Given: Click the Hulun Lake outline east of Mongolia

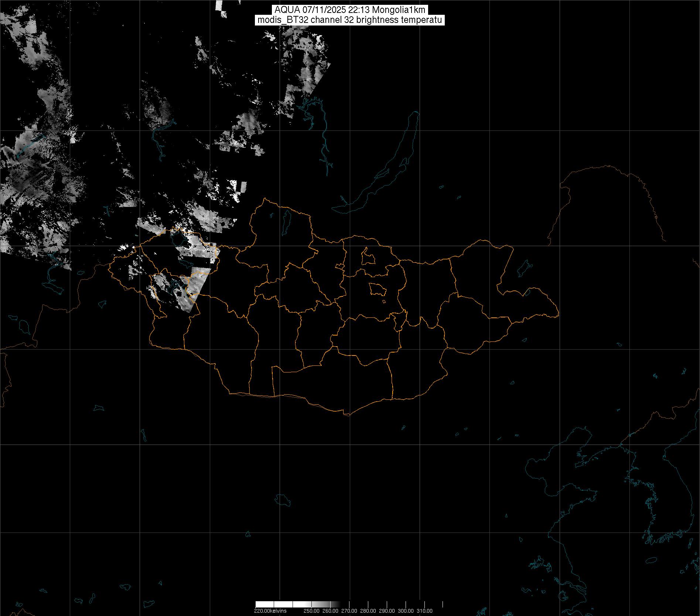Looking at the screenshot, I should coord(523,269).
